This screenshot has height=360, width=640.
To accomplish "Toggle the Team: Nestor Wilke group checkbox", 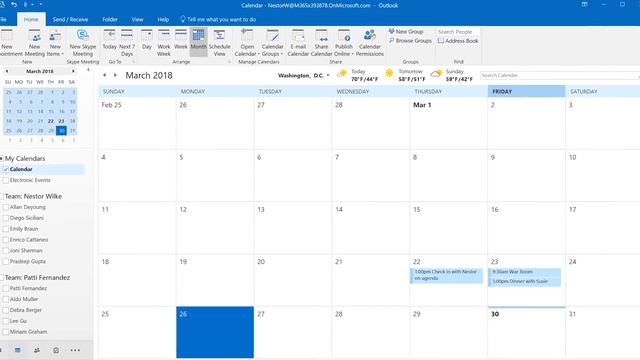I will tap(2, 196).
